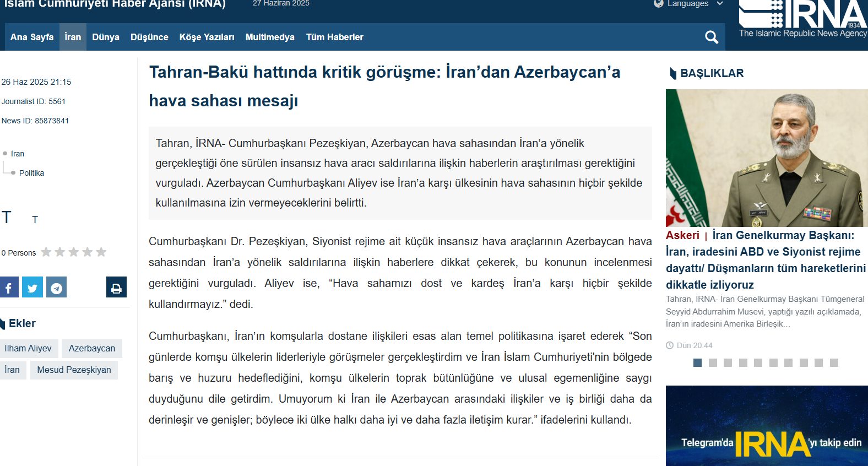Viewport: 868px width, 466px height.
Task: Rate article with fifth star
Action: coord(101,252)
